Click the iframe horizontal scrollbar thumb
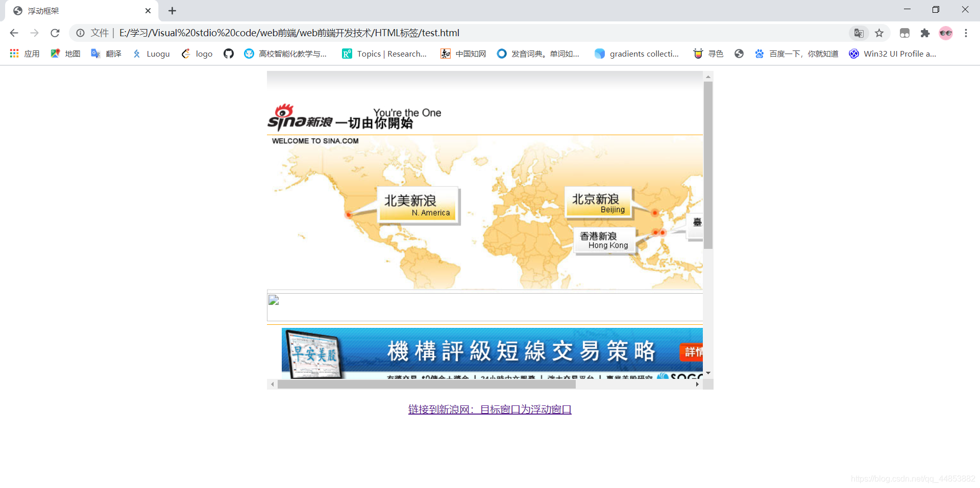This screenshot has height=488, width=980. point(427,384)
